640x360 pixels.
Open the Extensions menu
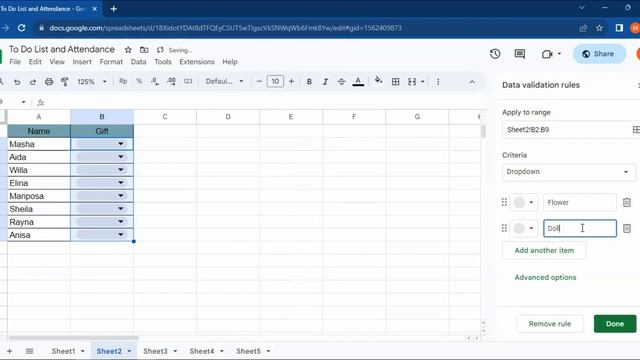(197, 62)
